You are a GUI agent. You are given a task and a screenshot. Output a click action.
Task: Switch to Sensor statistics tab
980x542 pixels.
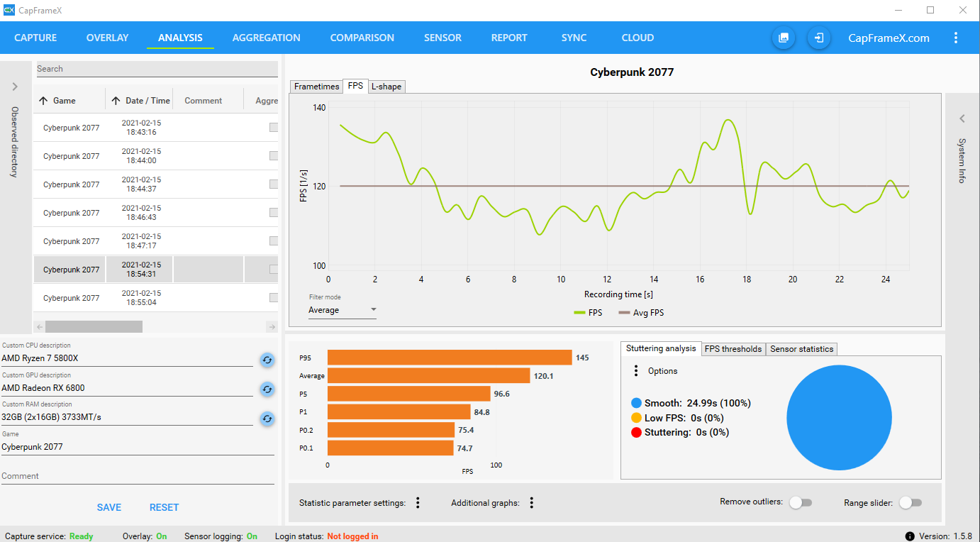coord(801,349)
